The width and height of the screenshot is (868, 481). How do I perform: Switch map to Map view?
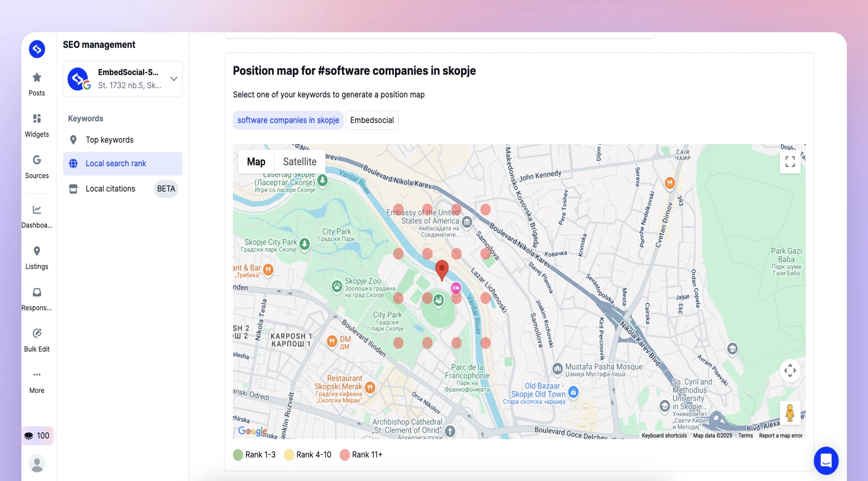coord(256,161)
